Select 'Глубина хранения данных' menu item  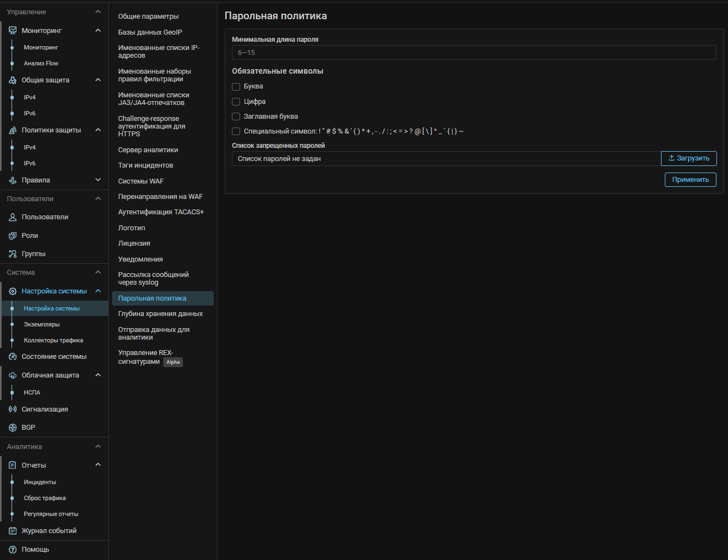click(160, 314)
